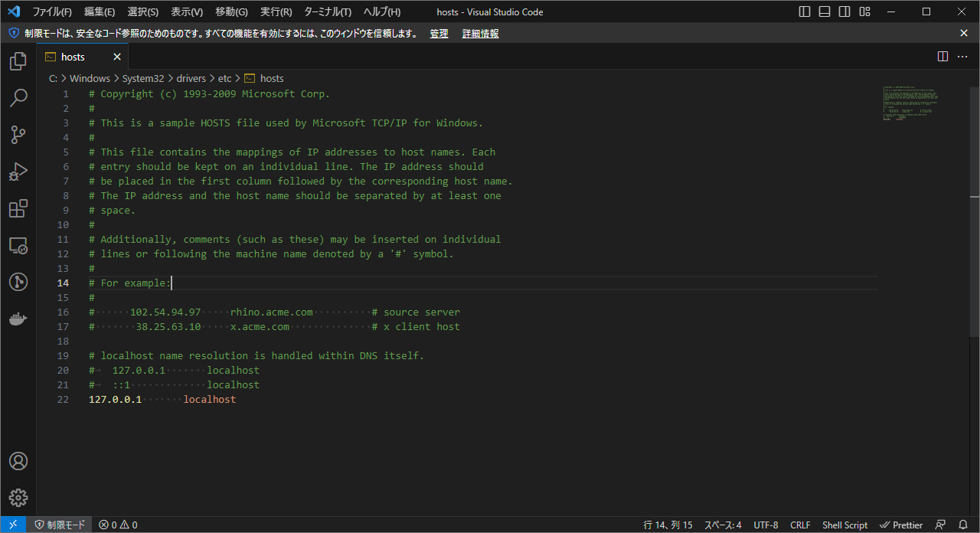Open the Docker extension panel

(x=18, y=319)
